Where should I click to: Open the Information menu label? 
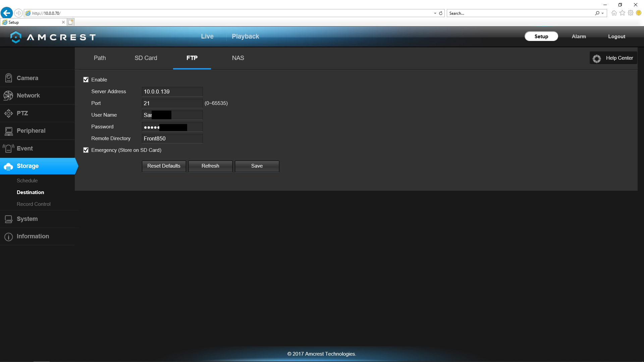click(33, 236)
